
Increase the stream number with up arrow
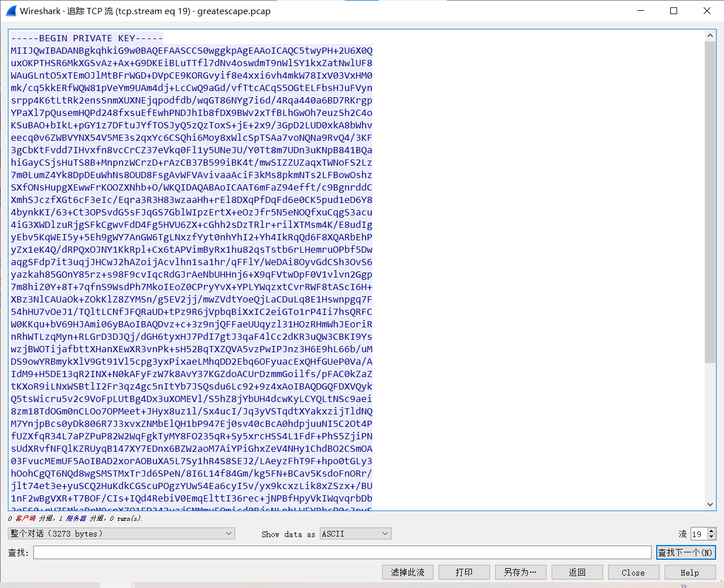point(712,530)
